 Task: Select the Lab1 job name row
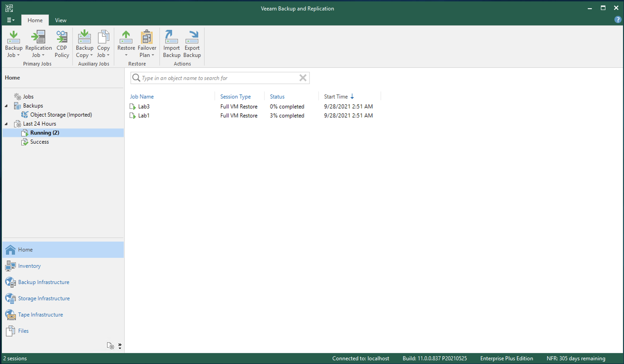point(144,116)
